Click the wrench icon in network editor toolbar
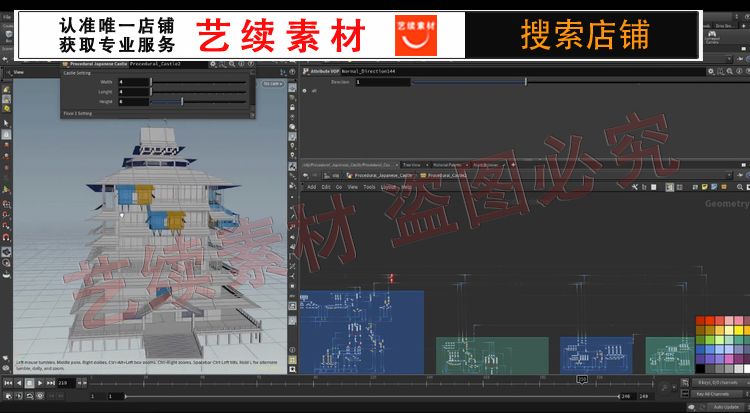 (x=635, y=187)
